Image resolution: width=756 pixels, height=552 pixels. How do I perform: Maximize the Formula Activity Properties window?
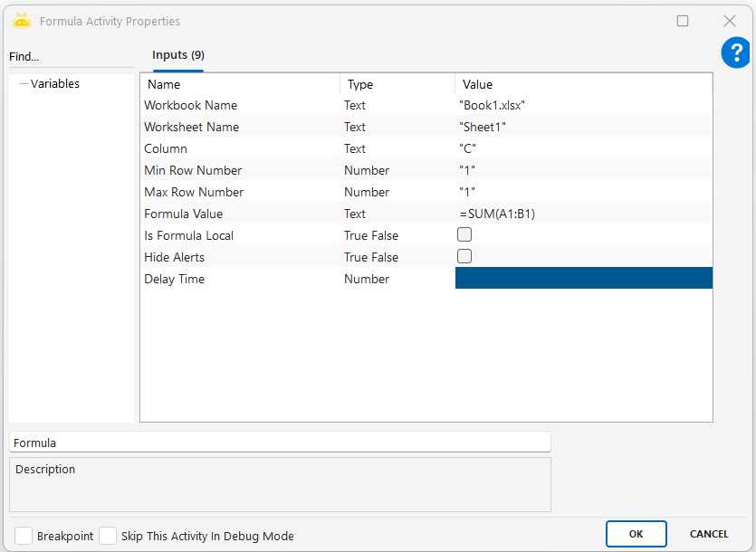coord(683,21)
